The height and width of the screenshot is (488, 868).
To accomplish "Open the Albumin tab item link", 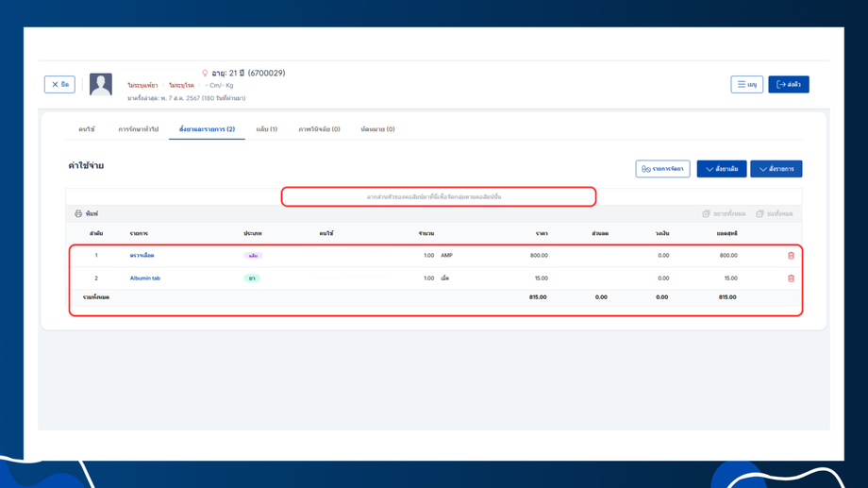I will click(144, 278).
